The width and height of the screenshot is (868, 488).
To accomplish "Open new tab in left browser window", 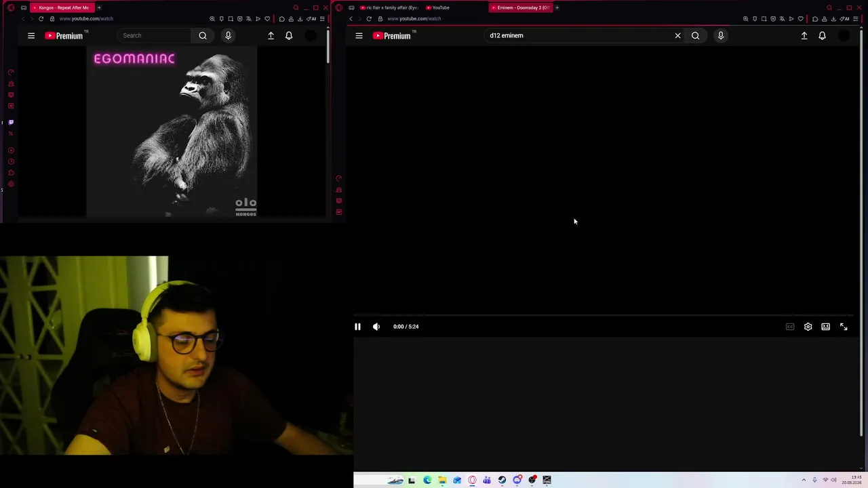I will point(99,7).
